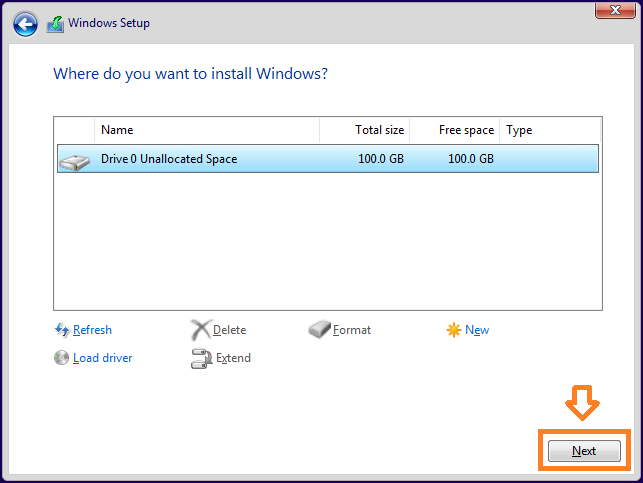Click the Extend drive icon
Image resolution: width=643 pixels, height=483 pixels.
point(201,358)
